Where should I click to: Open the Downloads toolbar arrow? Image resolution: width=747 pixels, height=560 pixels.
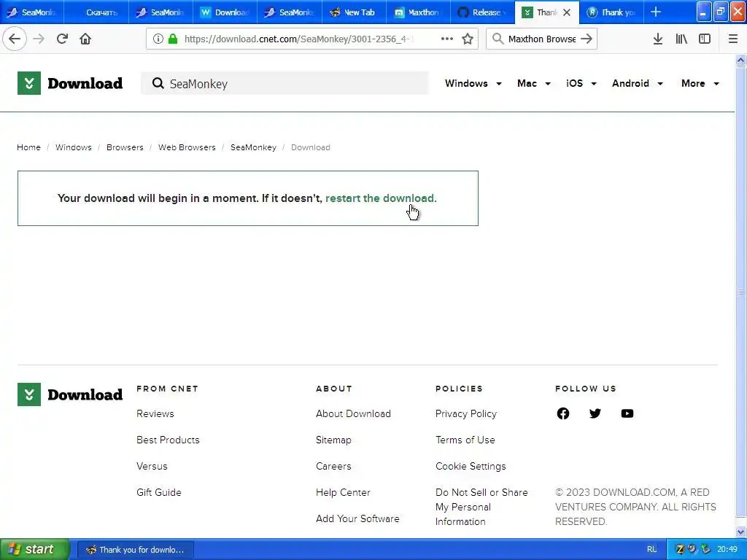(x=657, y=39)
